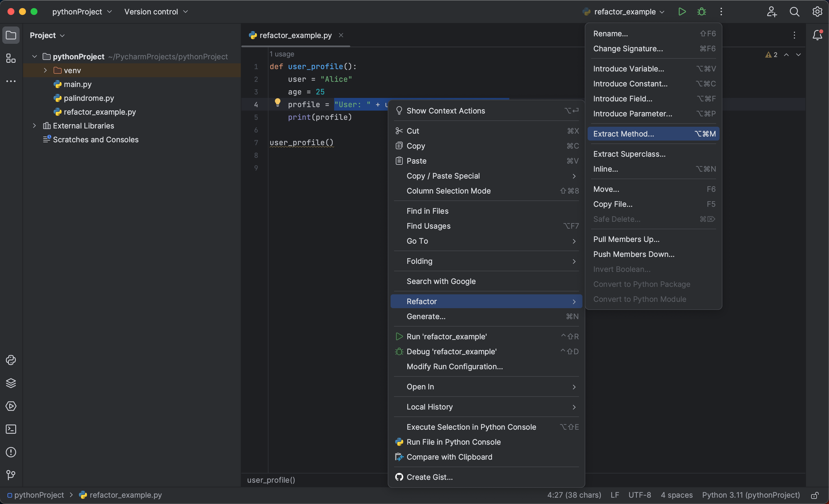Toggle the Project tool window folder icon
829x504 pixels.
click(11, 35)
